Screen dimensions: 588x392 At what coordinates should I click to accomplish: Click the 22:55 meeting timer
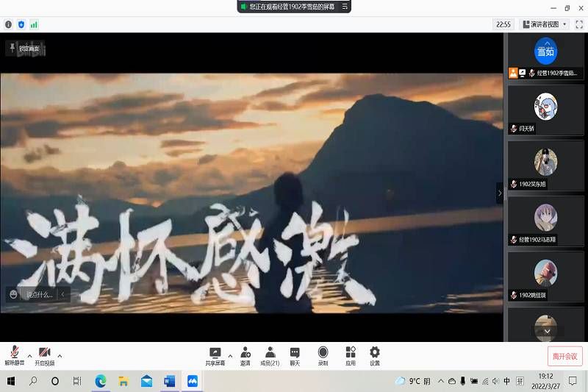tap(503, 24)
